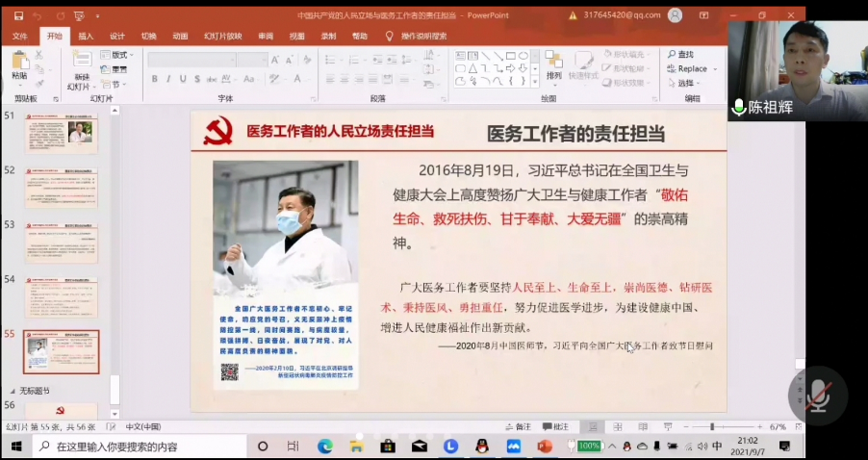Click the 67% zoom level button
Image resolution: width=868 pixels, height=460 pixels.
point(778,426)
